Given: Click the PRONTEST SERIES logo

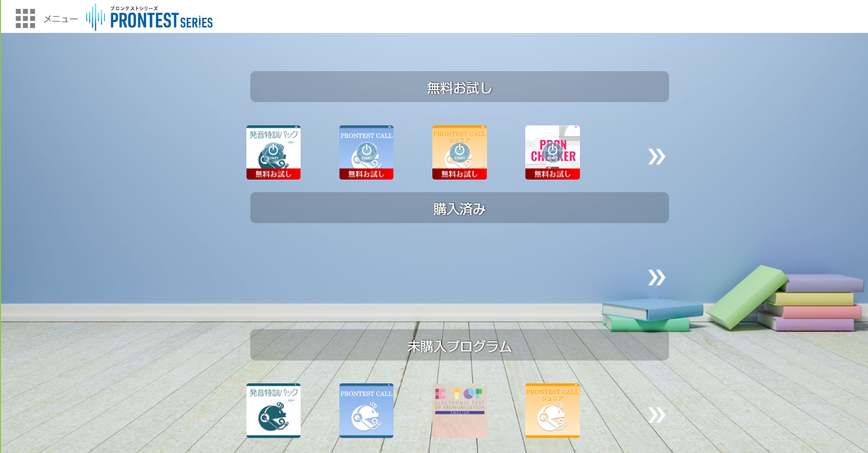Looking at the screenshot, I should (x=149, y=17).
